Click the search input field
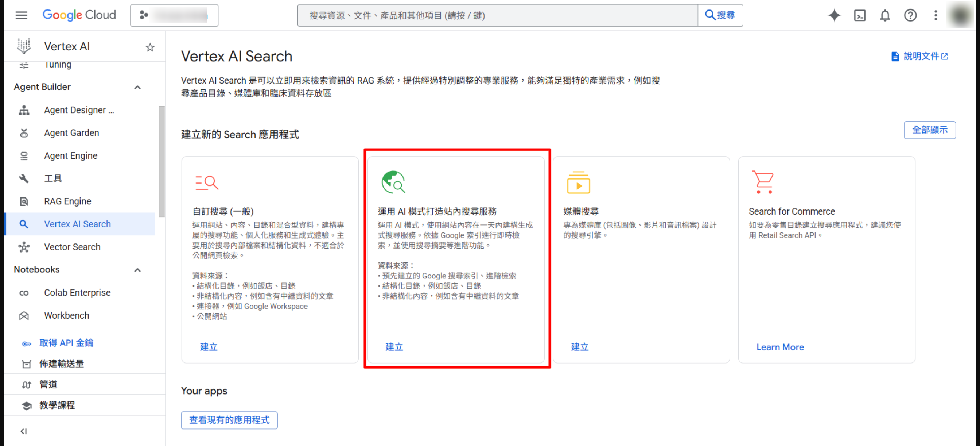This screenshot has height=446, width=980. [x=498, y=15]
